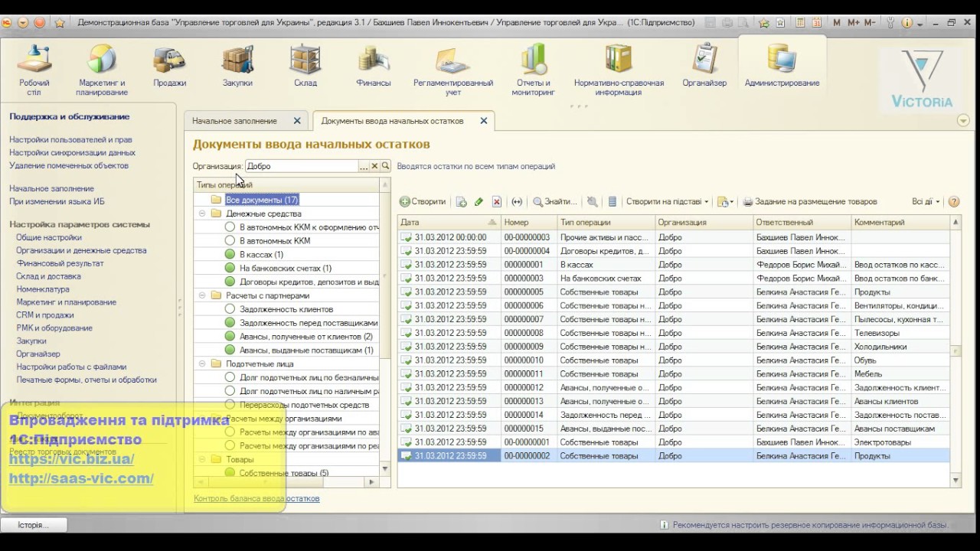Click Задание на размещение товаров button

810,202
